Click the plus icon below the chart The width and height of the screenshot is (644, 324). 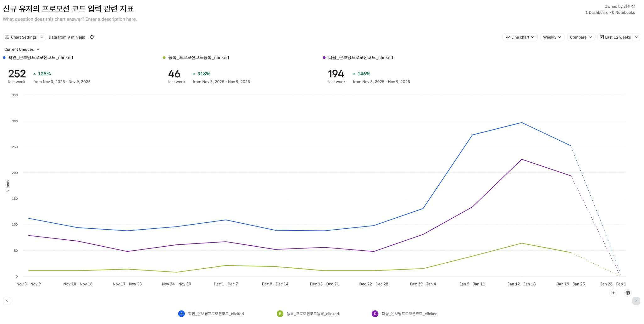pyautogui.click(x=613, y=293)
